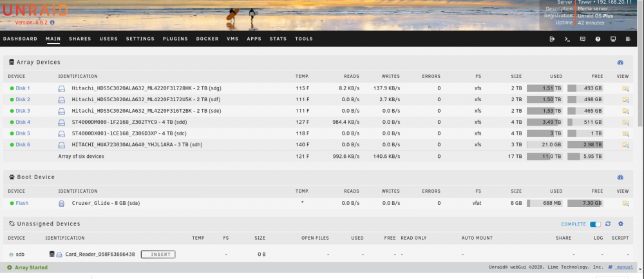Open the web terminal icon
644x279 pixels.
[567, 39]
